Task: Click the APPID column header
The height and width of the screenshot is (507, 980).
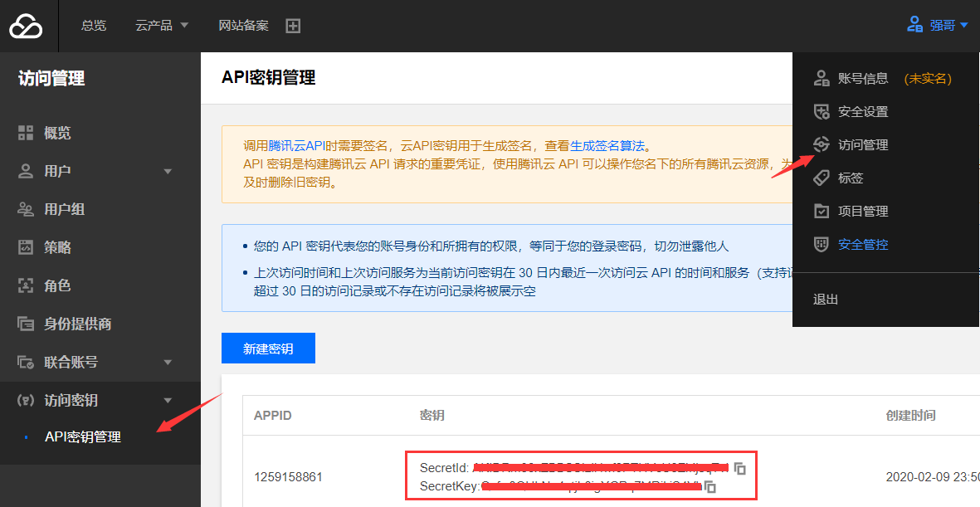Action: tap(272, 416)
